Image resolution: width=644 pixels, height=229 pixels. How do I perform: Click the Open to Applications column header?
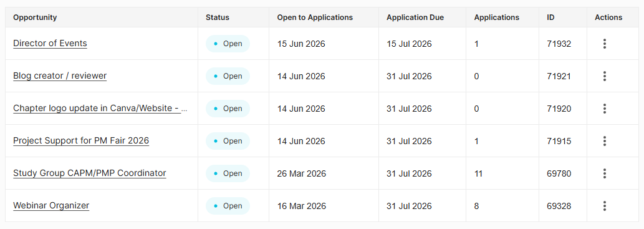[315, 17]
